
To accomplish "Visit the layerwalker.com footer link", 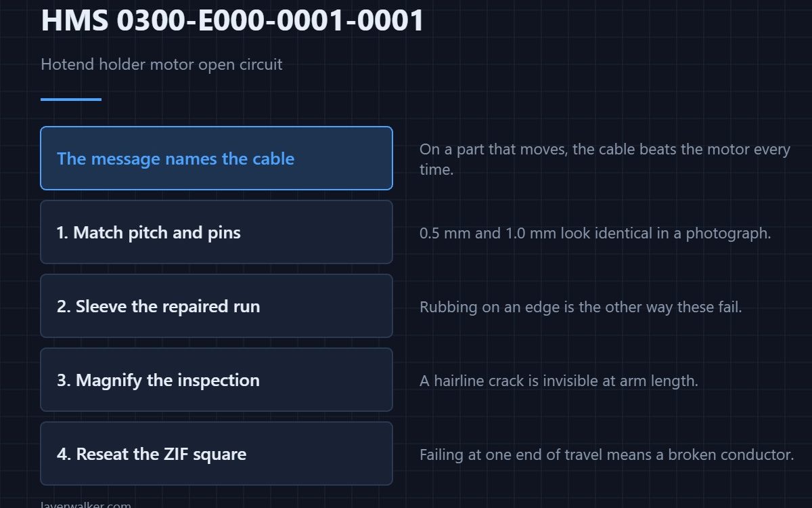I will tap(86, 505).
